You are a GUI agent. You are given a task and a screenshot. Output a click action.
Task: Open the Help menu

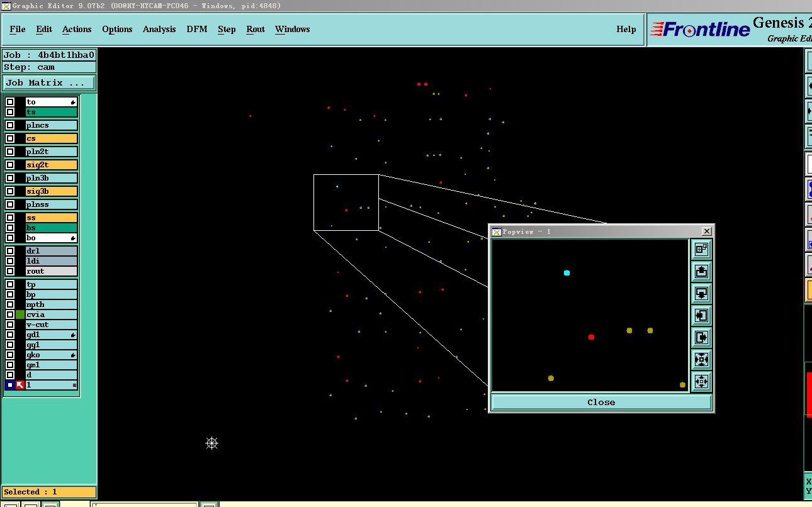click(x=626, y=29)
